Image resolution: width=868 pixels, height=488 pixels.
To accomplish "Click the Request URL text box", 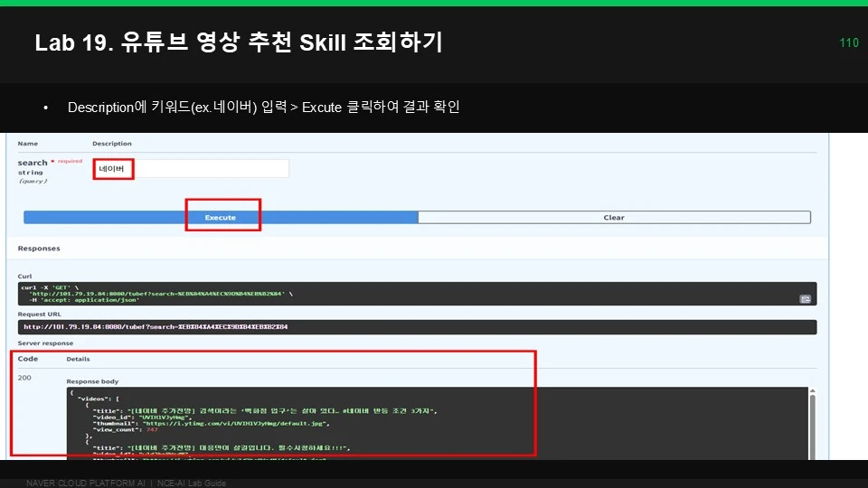I will pyautogui.click(x=417, y=327).
